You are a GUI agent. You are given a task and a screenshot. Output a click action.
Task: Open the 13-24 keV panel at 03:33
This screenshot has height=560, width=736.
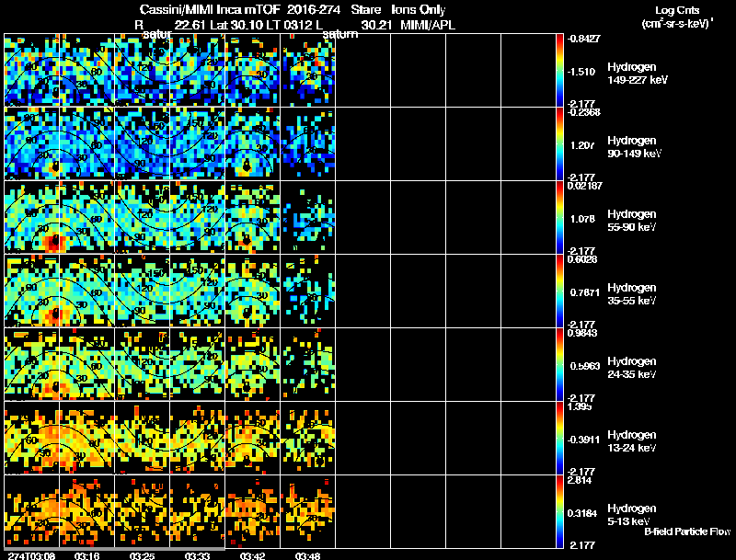pyautogui.click(x=197, y=438)
